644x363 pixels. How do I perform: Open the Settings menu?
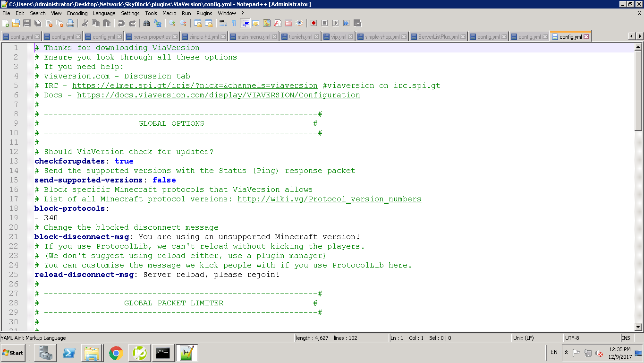coord(130,13)
